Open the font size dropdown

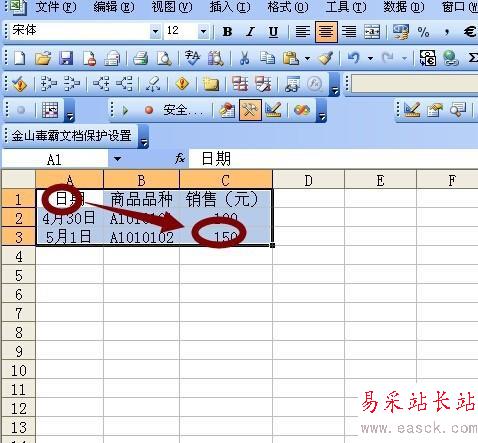pos(203,32)
